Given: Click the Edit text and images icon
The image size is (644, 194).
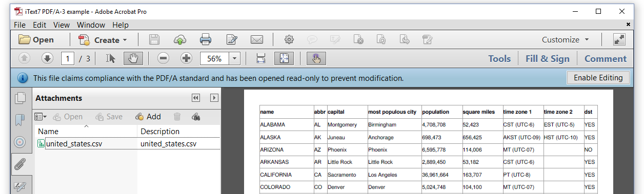Looking at the screenshot, I should pyautogui.click(x=231, y=39).
